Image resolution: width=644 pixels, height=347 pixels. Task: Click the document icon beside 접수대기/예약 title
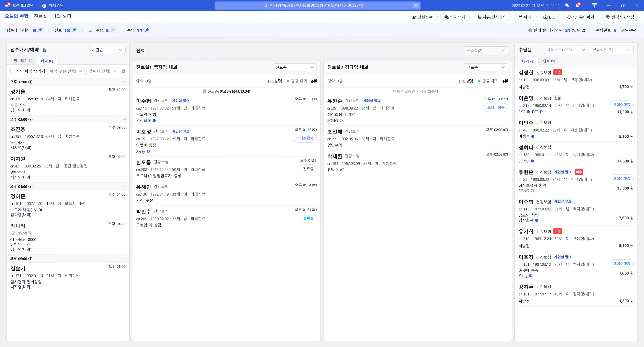coord(45,50)
